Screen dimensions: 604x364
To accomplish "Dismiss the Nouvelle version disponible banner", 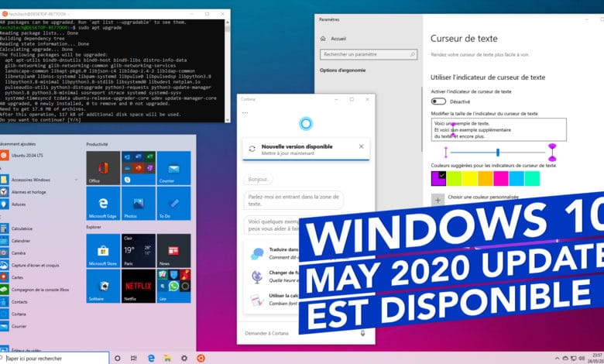I will click(362, 146).
